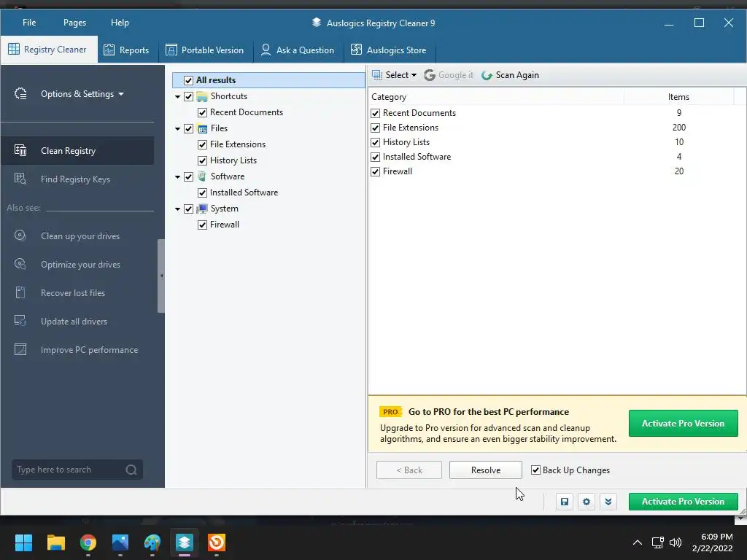Toggle Installed Software checkbox in category list
The image size is (747, 560).
(376, 157)
